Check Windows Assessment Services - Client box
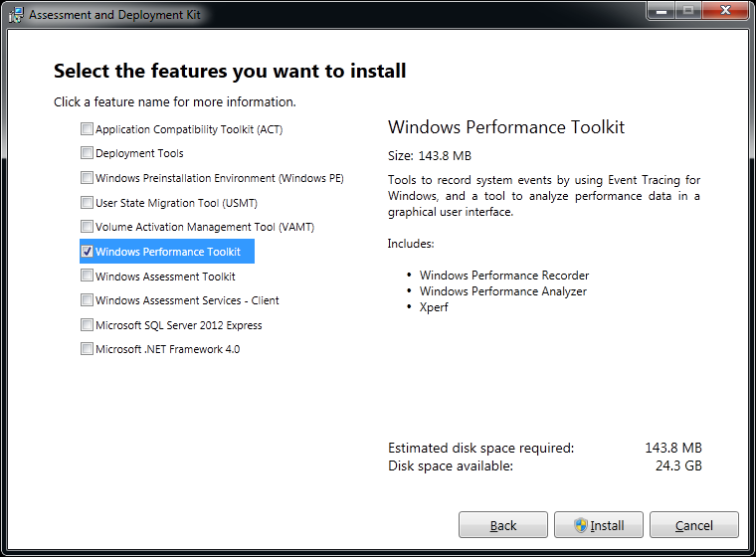Screen dimensions: 756x557 pyautogui.click(x=87, y=300)
